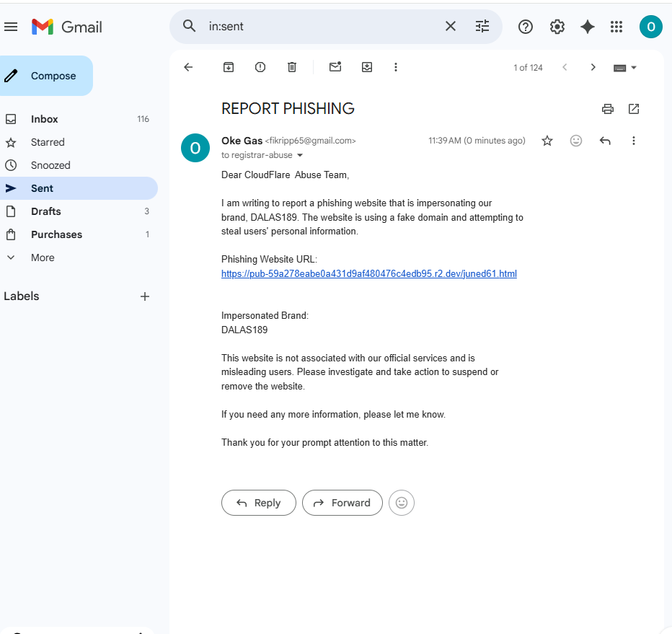Click the sender avatar O
Viewport: 672px width, 634px height.
[195, 148]
